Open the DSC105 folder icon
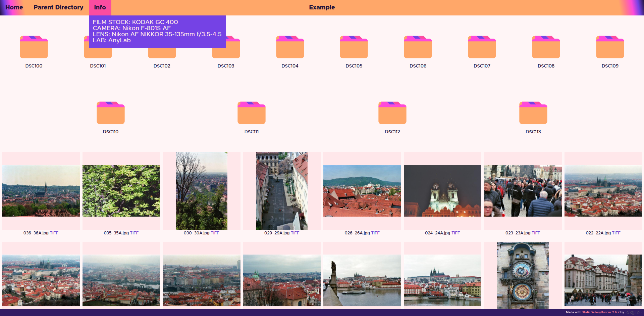644x316 pixels. pos(354,47)
